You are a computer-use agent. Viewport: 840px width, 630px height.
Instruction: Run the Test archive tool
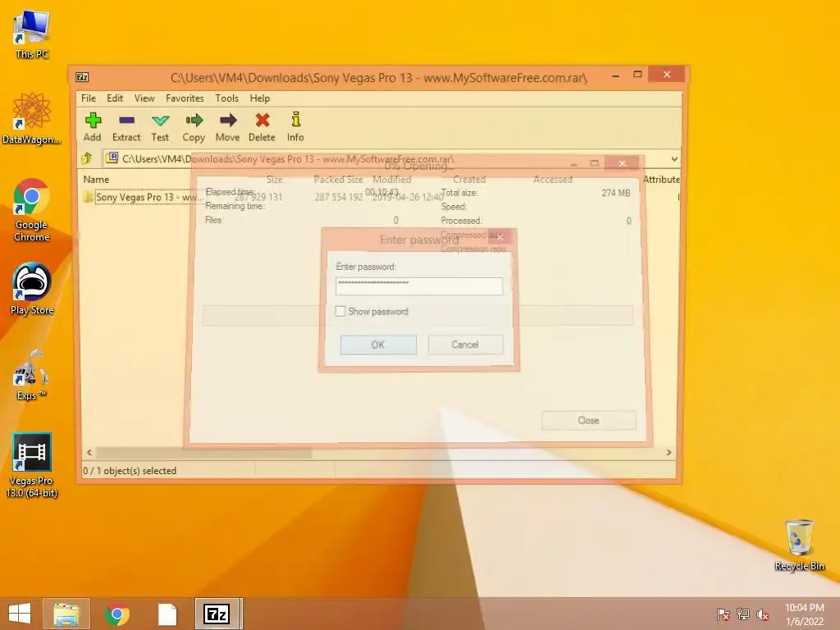point(160,126)
